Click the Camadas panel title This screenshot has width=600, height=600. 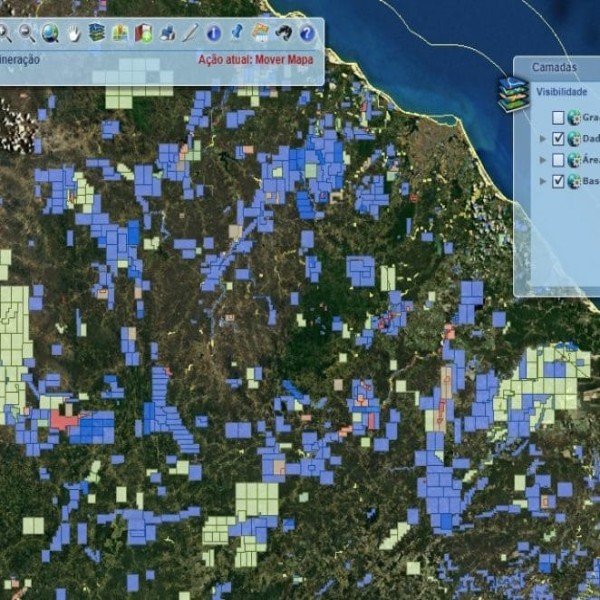[x=554, y=67]
